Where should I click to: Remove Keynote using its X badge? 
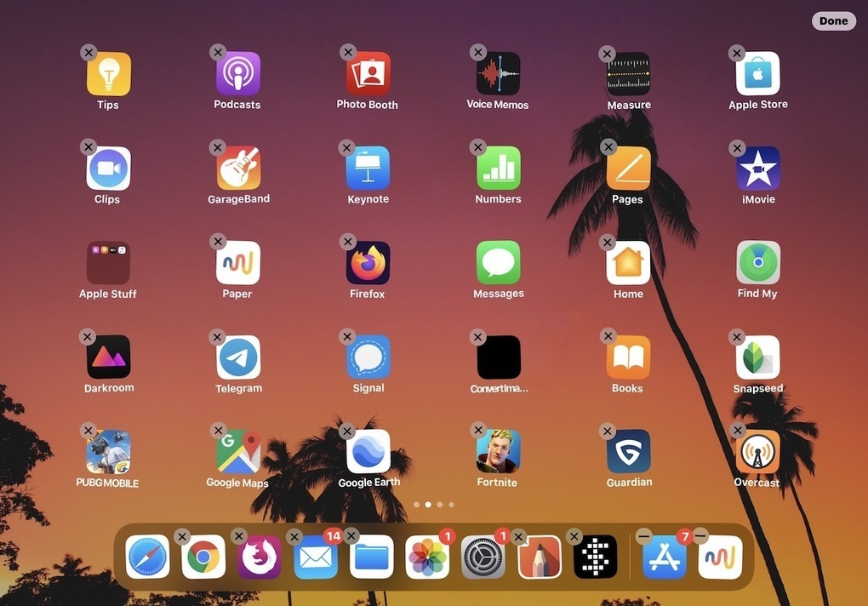[x=346, y=148]
